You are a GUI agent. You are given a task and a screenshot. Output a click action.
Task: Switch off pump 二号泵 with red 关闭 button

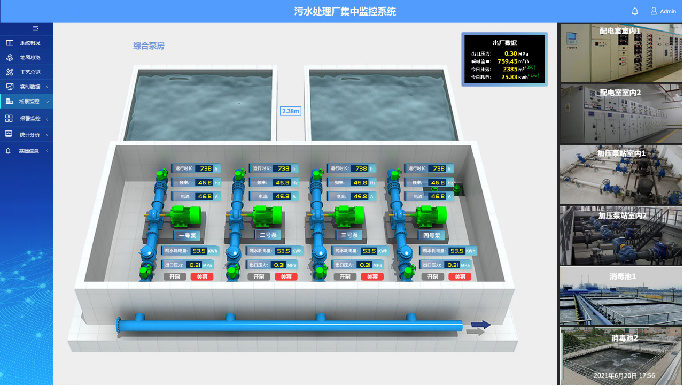286,277
